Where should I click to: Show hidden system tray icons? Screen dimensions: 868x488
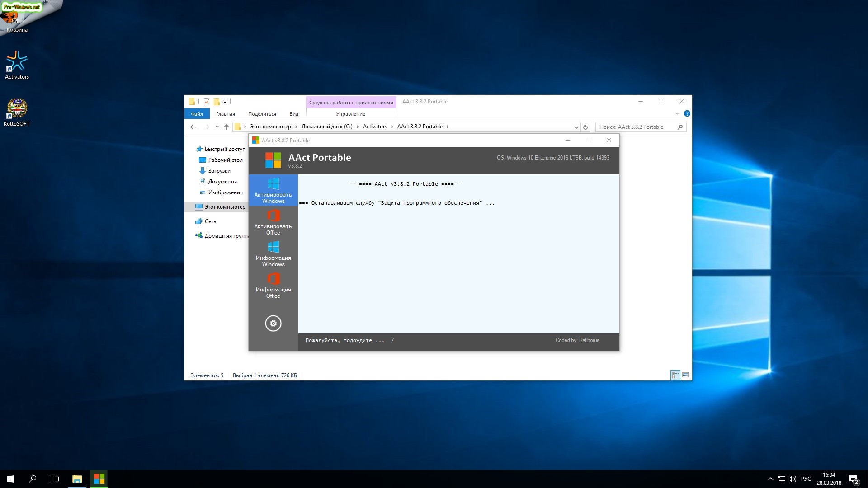[770, 479]
